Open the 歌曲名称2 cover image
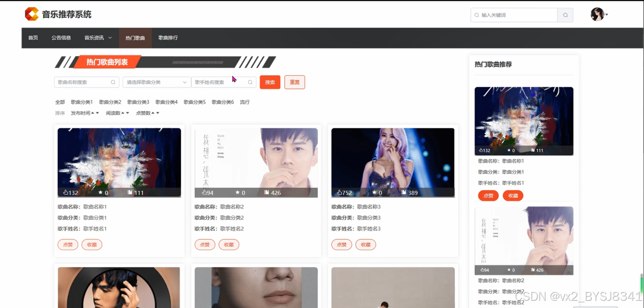644x308 pixels. (256, 163)
